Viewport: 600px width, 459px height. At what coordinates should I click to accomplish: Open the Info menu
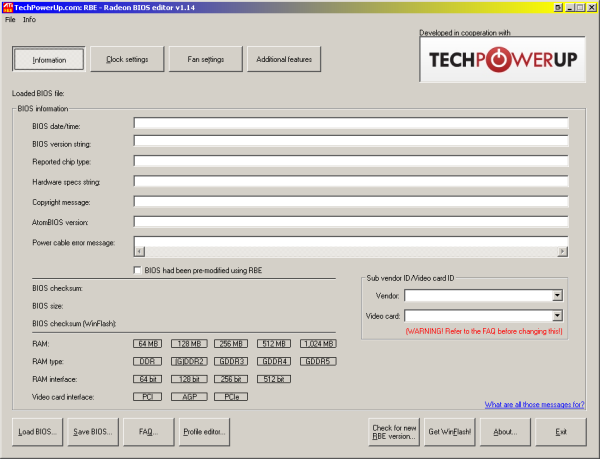29,20
